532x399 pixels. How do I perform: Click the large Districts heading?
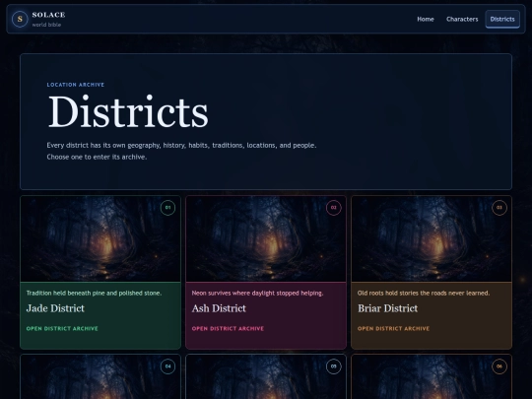point(128,111)
